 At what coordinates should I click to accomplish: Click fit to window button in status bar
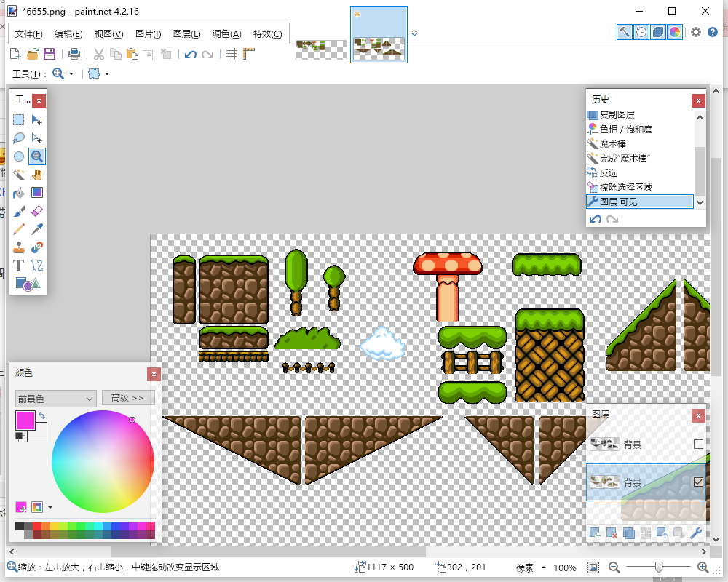[x=593, y=567]
